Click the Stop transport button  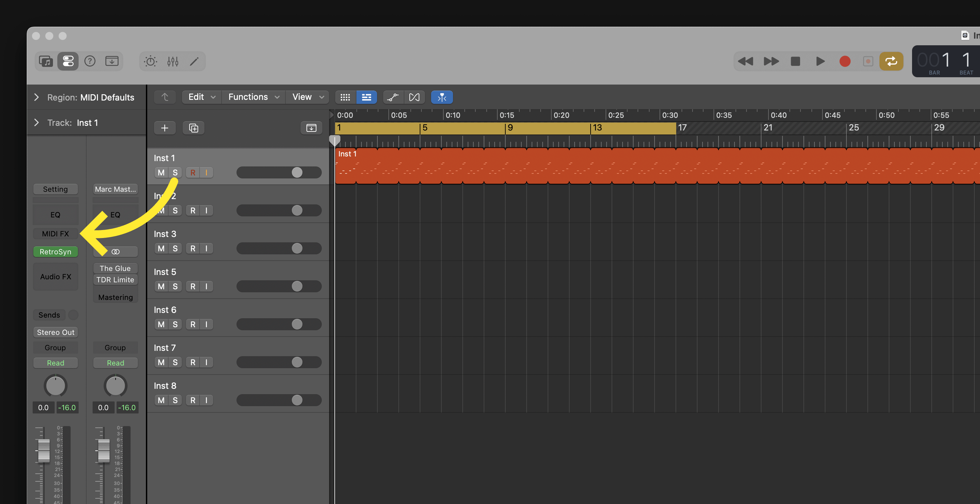point(795,61)
